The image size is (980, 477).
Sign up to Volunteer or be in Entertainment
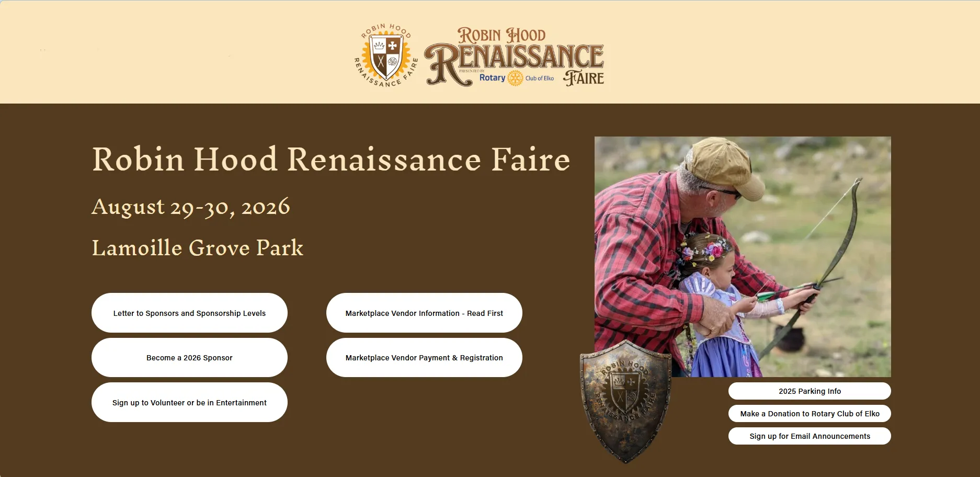coord(189,402)
